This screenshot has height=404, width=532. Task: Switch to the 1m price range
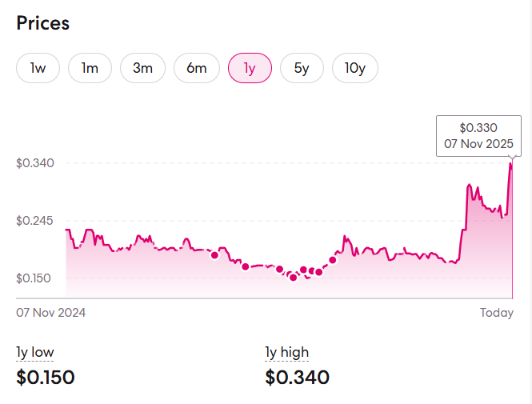click(90, 68)
